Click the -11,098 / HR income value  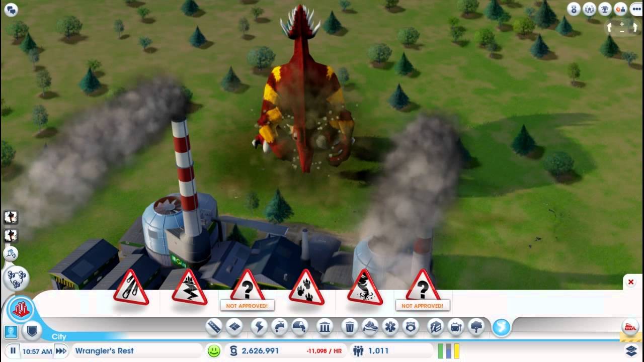324,350
